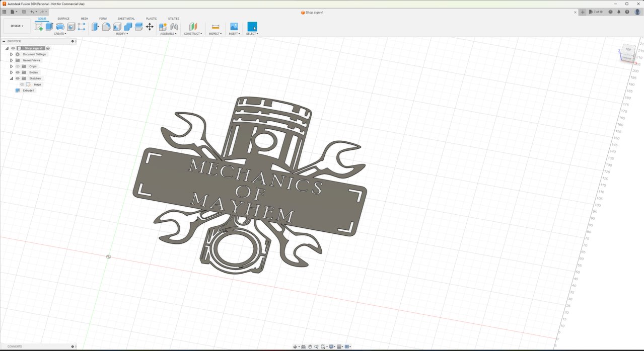Click the Insert image icon
The width and height of the screenshot is (644, 351).
234,27
